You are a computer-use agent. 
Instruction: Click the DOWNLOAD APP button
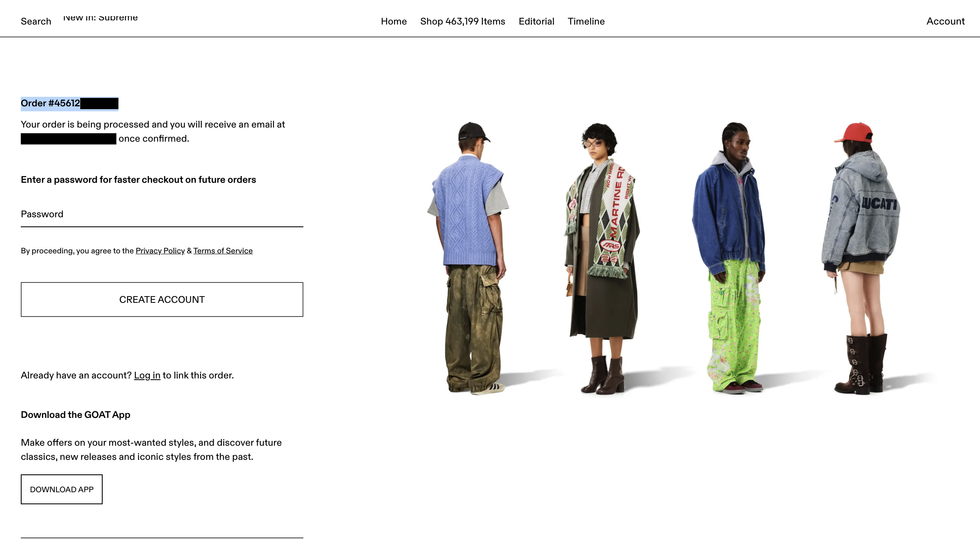pyautogui.click(x=62, y=489)
